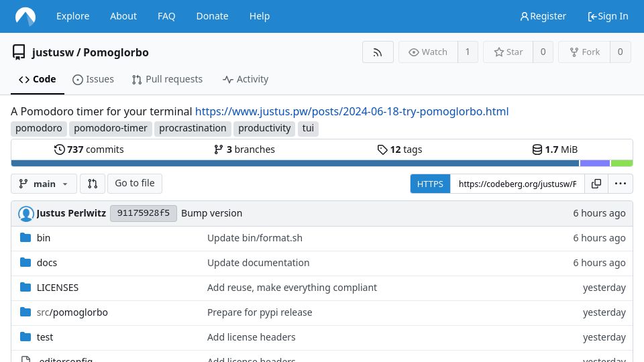
Task: Fork the repository
Action: click(584, 52)
